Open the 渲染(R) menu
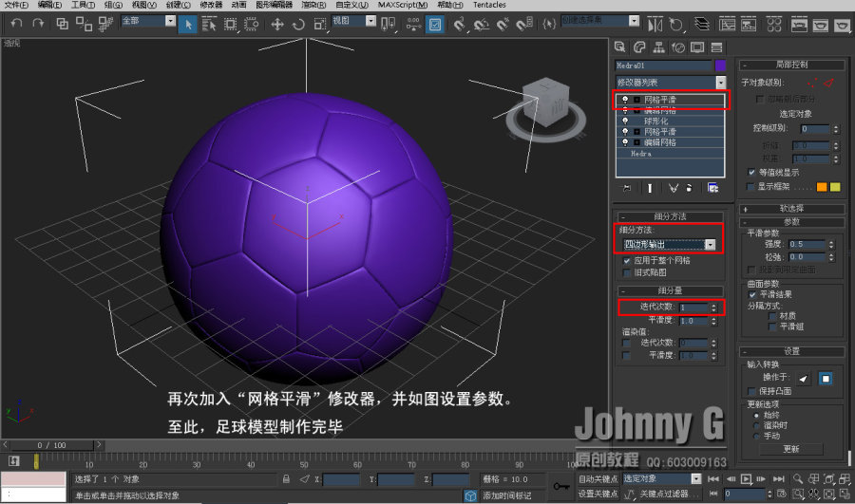Screen dimensions: 855x504 pyautogui.click(x=313, y=5)
